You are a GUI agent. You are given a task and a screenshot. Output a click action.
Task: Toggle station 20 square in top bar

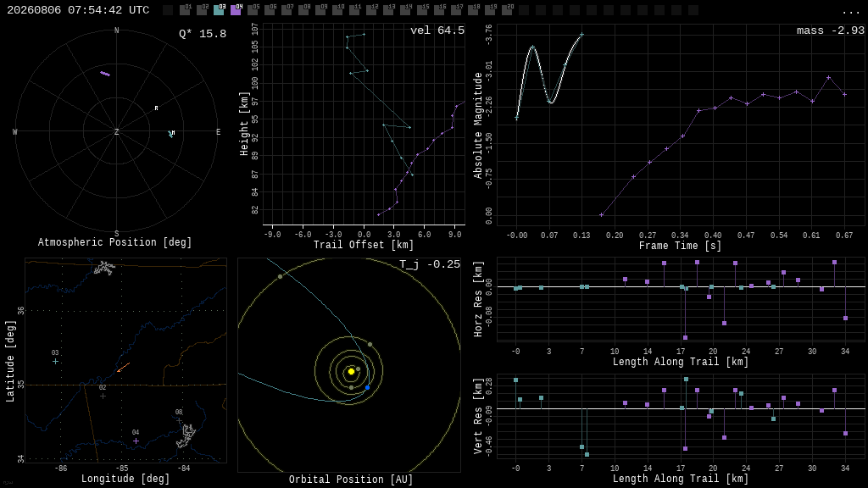tap(507, 10)
